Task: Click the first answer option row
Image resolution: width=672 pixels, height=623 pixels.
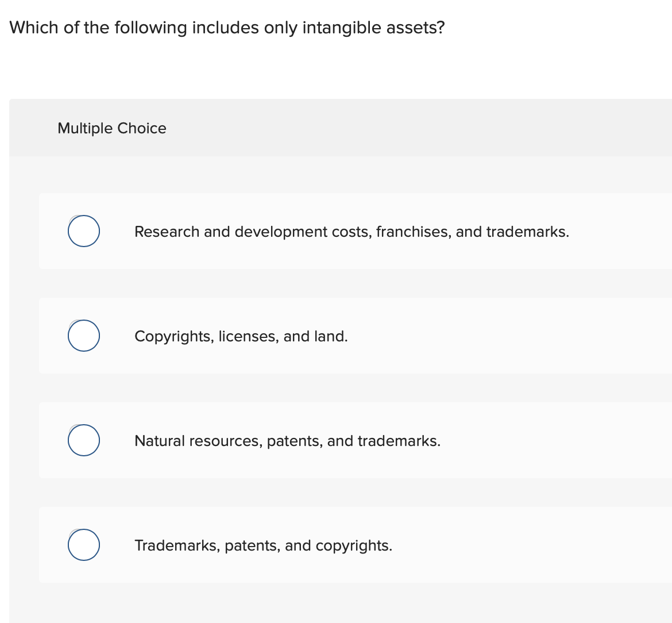Action: pos(345,231)
